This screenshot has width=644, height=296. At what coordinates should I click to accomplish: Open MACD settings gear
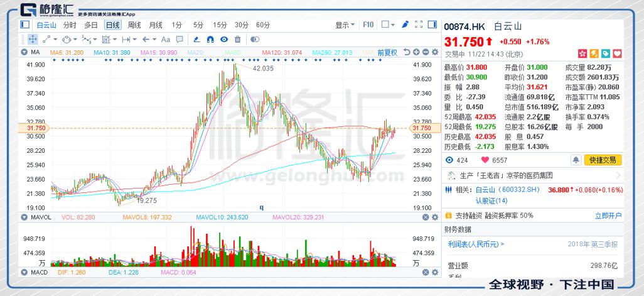[x=435, y=272]
